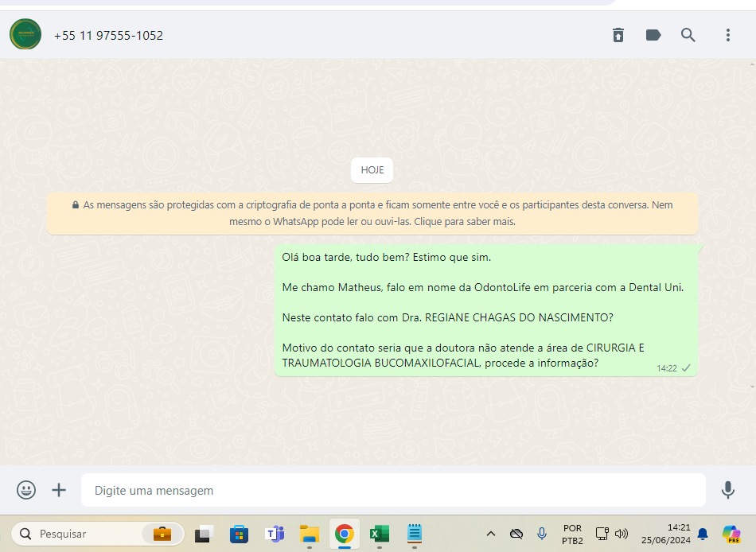Image resolution: width=756 pixels, height=552 pixels.
Task: Open the label tag icon in chat header
Action: (x=653, y=35)
